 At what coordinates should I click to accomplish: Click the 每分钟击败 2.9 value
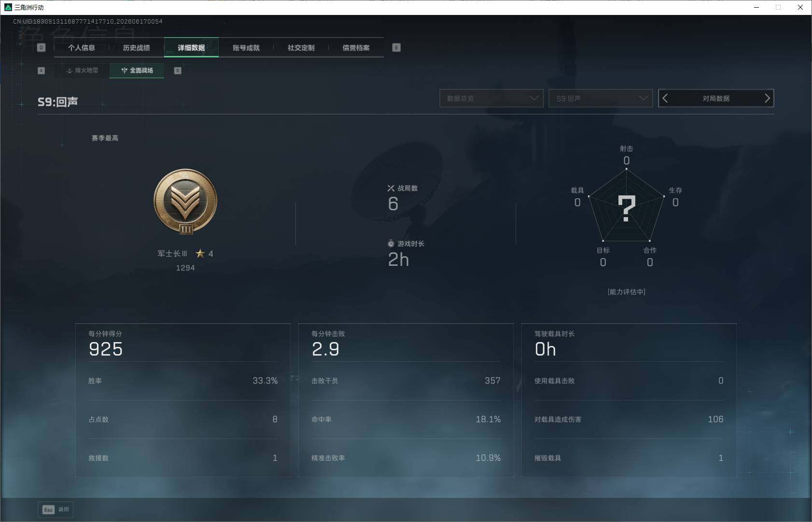pyautogui.click(x=325, y=349)
